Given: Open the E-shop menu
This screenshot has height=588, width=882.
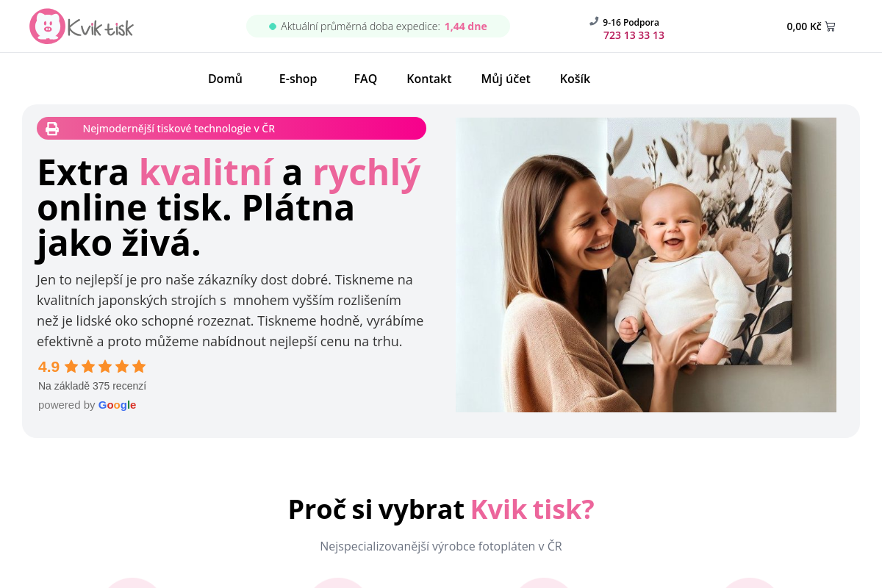Looking at the screenshot, I should click(298, 79).
